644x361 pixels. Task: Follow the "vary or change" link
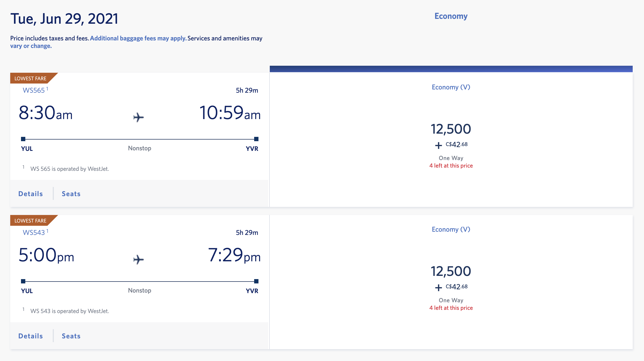pos(31,46)
